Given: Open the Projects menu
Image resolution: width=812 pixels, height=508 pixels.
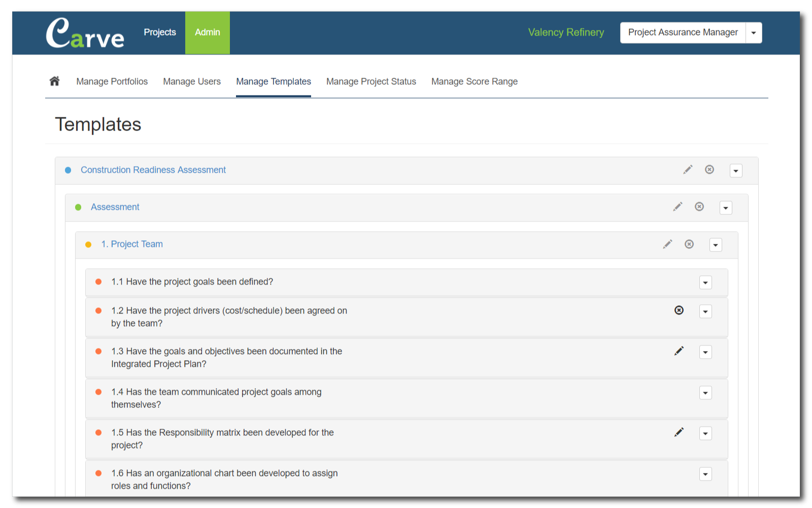Looking at the screenshot, I should click(160, 33).
